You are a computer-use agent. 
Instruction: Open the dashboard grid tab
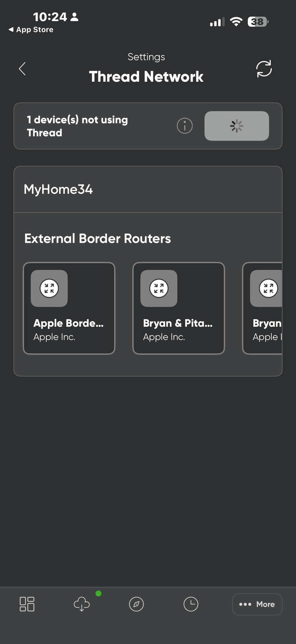(27, 604)
